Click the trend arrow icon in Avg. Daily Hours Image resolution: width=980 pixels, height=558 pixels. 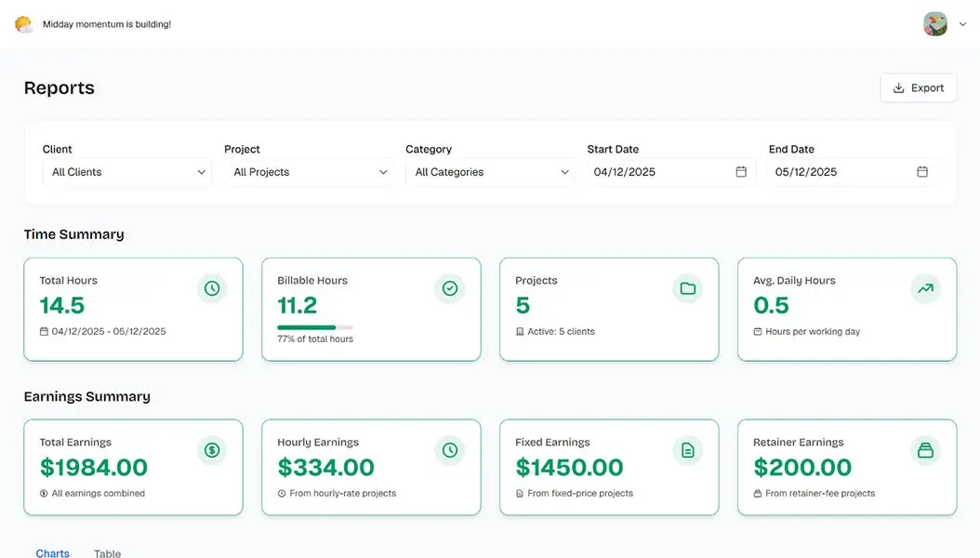(x=925, y=288)
